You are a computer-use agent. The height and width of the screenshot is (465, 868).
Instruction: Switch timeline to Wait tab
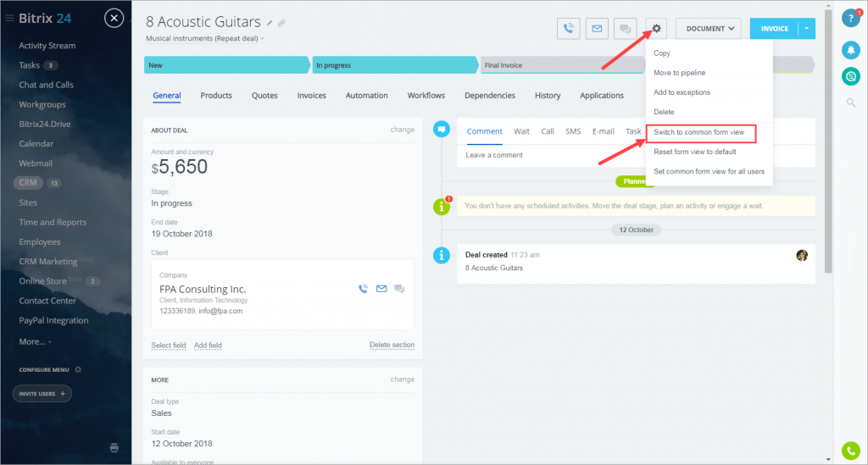tap(521, 131)
